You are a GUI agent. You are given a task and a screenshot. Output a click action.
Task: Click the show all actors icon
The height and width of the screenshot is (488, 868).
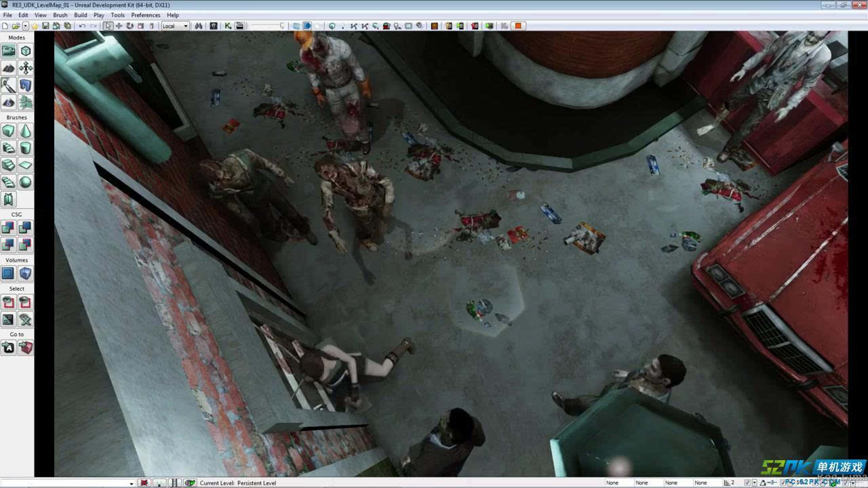point(25,319)
